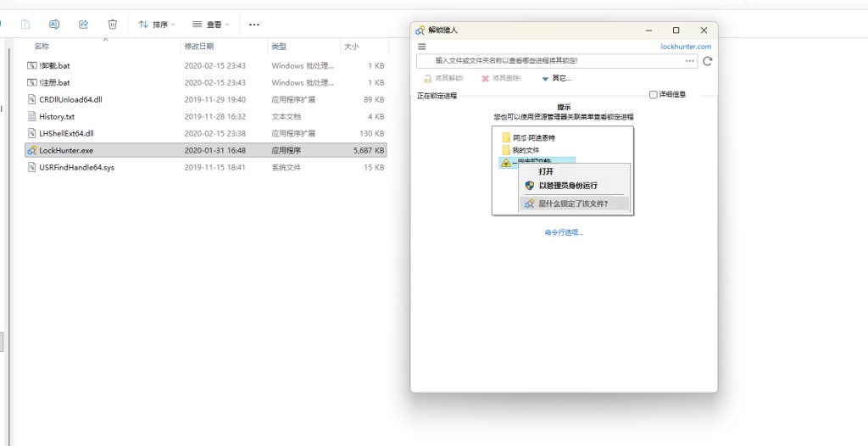Open the 排序 sort dropdown in Explorer

157,25
